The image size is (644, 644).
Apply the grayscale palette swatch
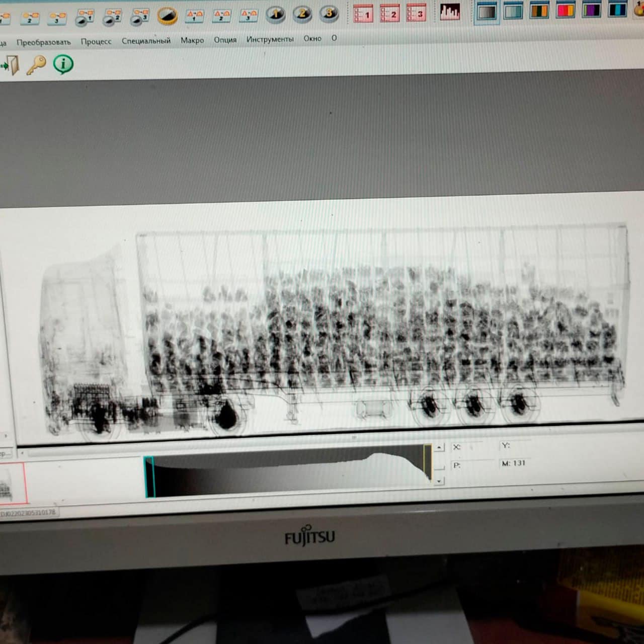[487, 12]
